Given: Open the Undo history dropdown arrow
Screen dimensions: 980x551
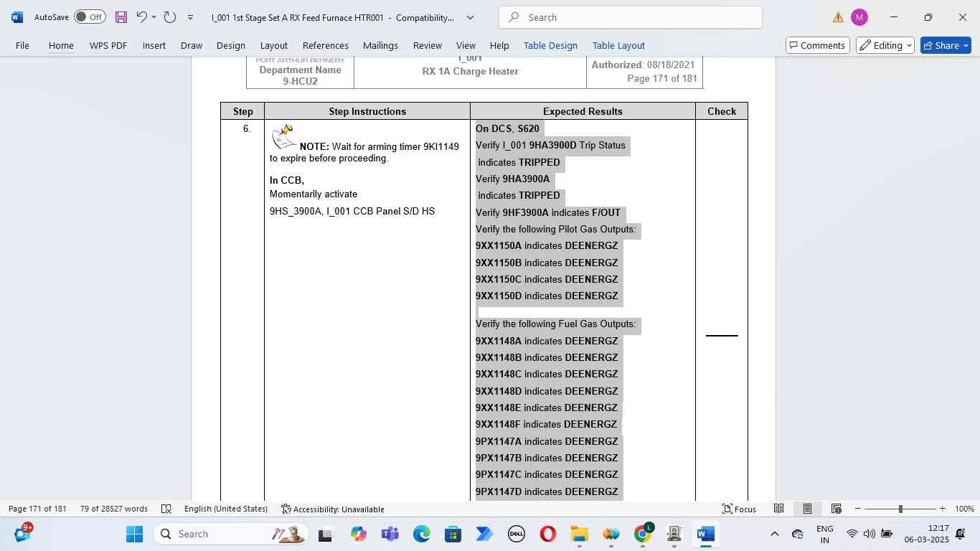Looking at the screenshot, I should coord(154,17).
